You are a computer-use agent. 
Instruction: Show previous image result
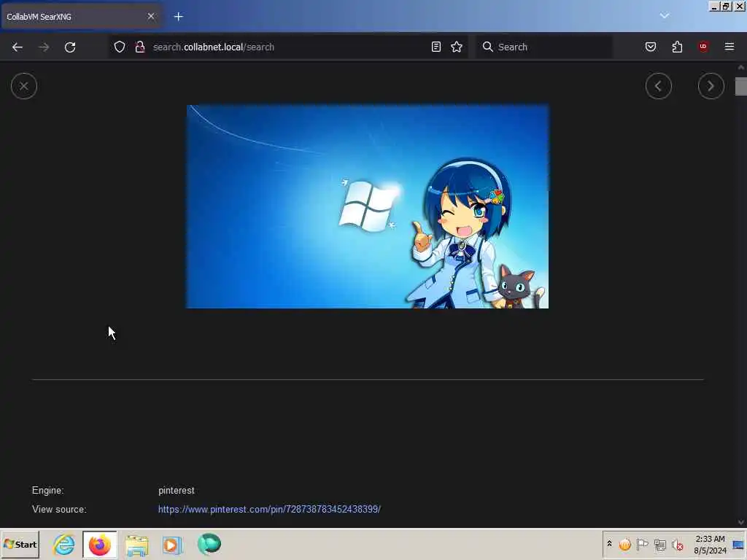(x=659, y=86)
